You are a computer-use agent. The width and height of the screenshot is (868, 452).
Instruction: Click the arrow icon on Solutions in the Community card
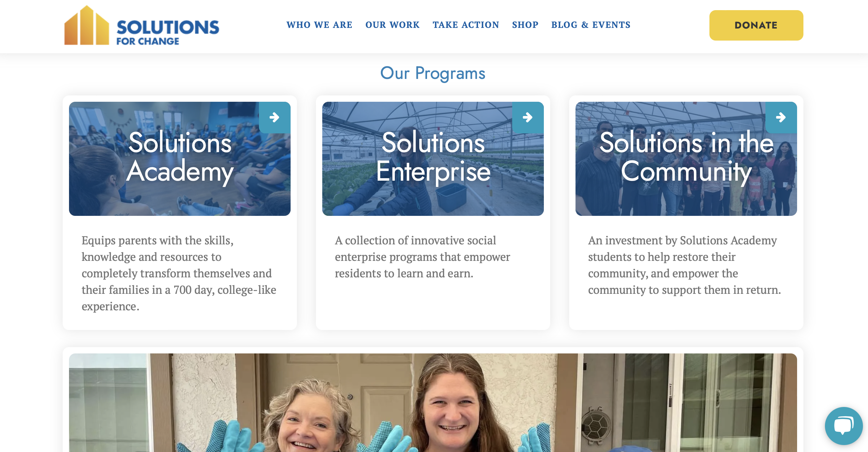coord(781,117)
